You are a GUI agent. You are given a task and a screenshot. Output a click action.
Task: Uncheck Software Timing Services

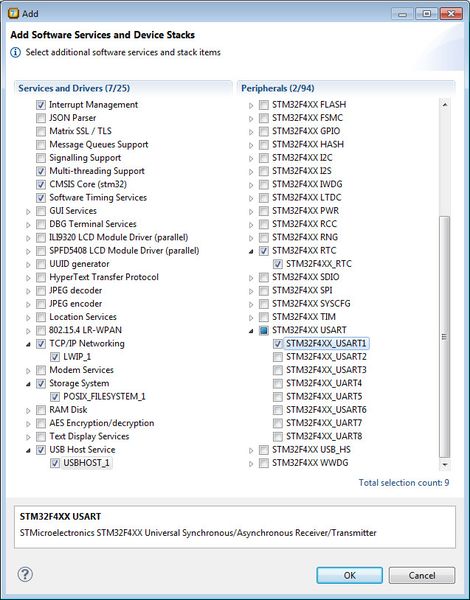coord(41,198)
